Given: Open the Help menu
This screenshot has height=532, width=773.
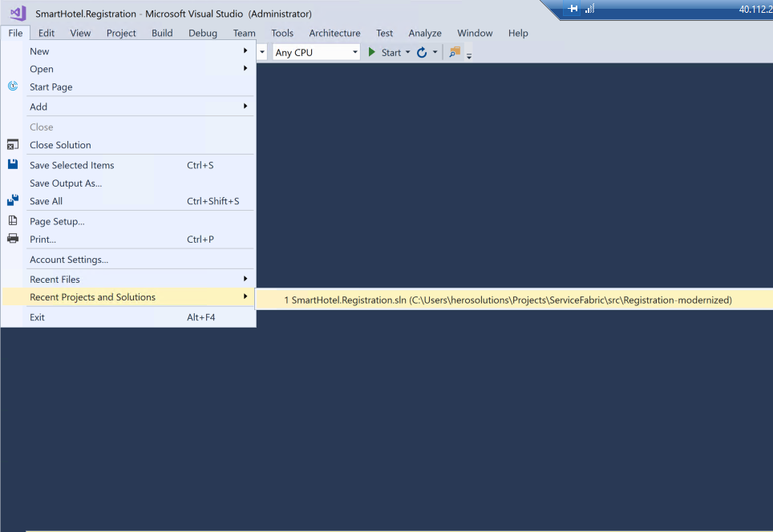Looking at the screenshot, I should [518, 33].
